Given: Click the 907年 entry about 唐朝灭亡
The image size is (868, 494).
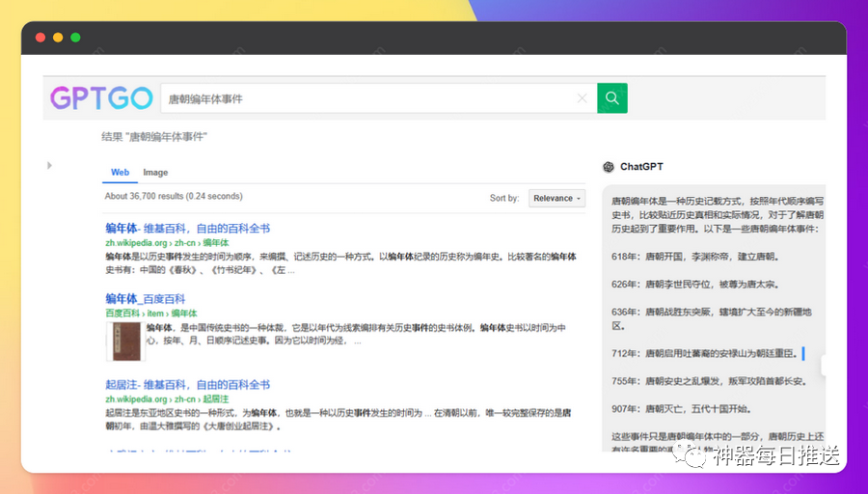Looking at the screenshot, I should [682, 409].
